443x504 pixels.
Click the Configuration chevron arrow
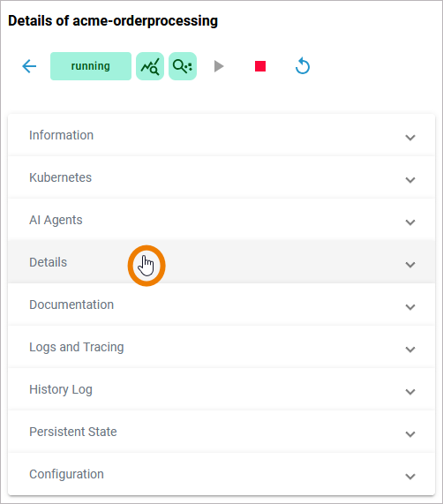(410, 477)
